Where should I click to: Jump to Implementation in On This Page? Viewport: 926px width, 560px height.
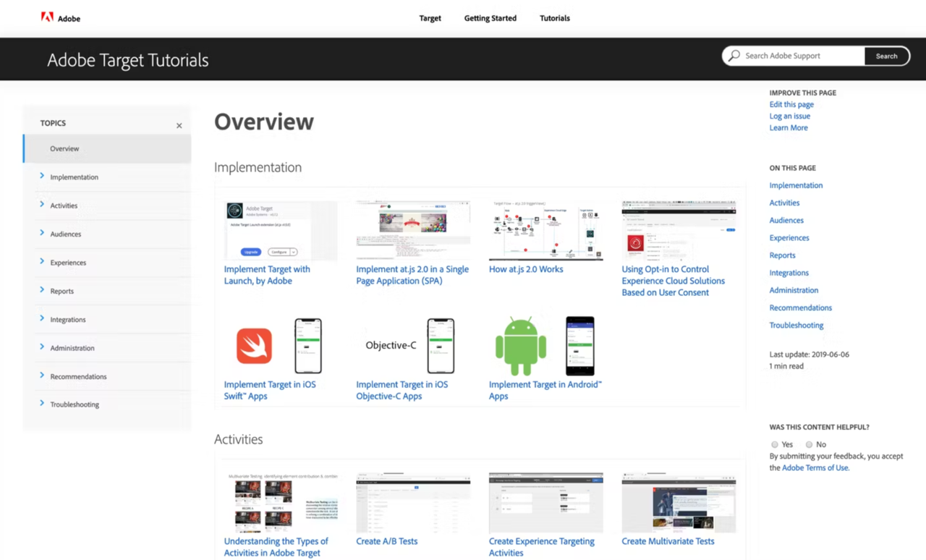(796, 185)
